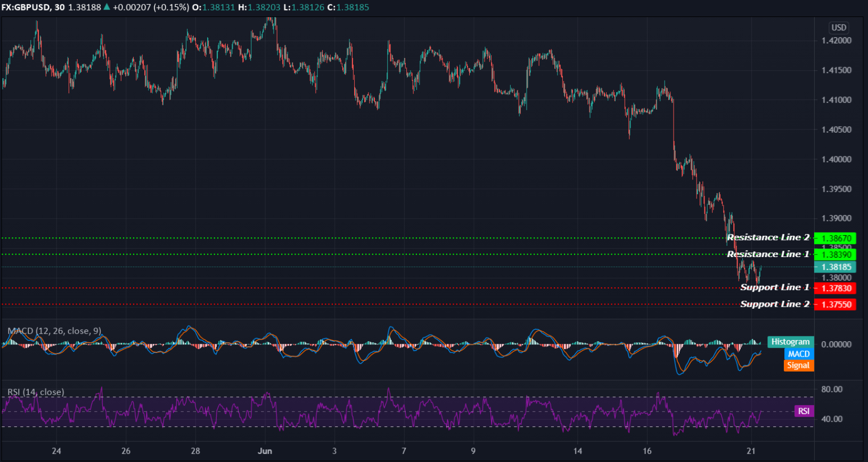
Task: Click date 28 on time axis
Action: click(x=195, y=451)
